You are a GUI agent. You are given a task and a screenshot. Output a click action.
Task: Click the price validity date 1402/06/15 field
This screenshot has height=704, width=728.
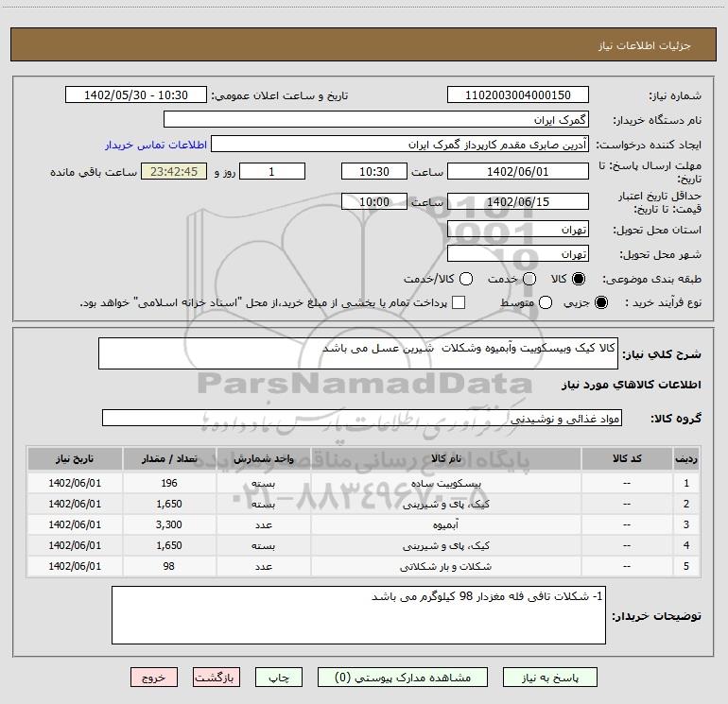click(518, 202)
